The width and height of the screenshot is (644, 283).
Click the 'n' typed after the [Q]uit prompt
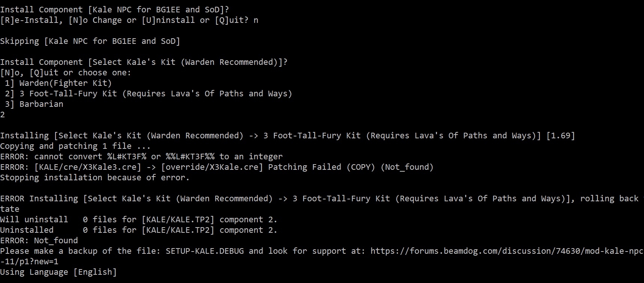[256, 20]
